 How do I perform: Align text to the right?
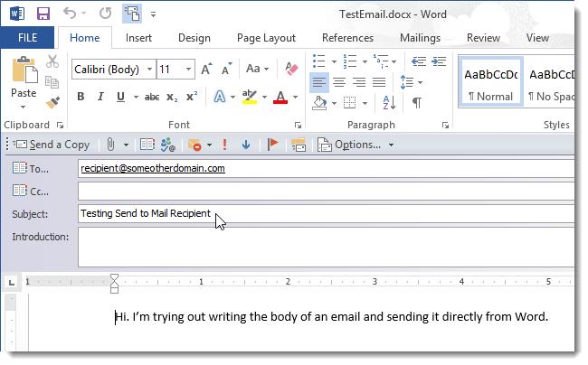point(359,82)
